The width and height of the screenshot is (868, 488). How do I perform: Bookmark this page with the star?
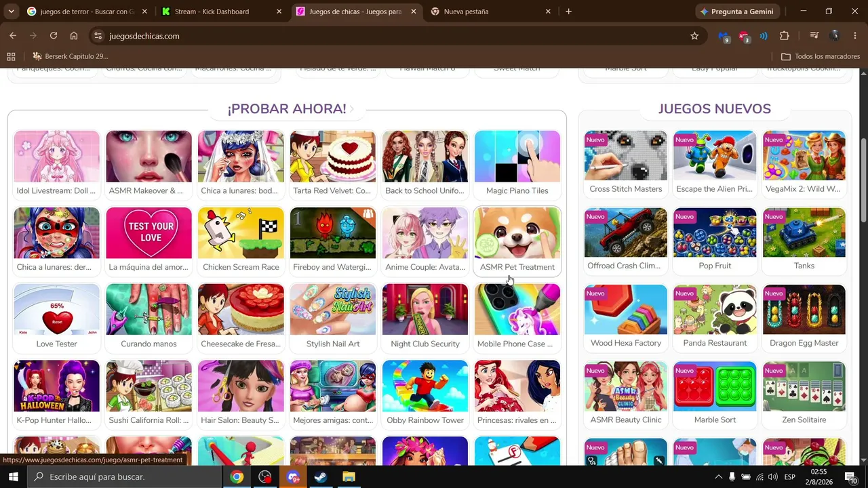(x=694, y=36)
